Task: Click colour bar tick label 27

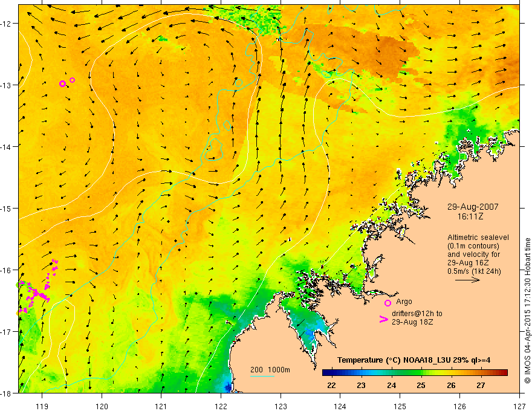Action: click(x=481, y=385)
